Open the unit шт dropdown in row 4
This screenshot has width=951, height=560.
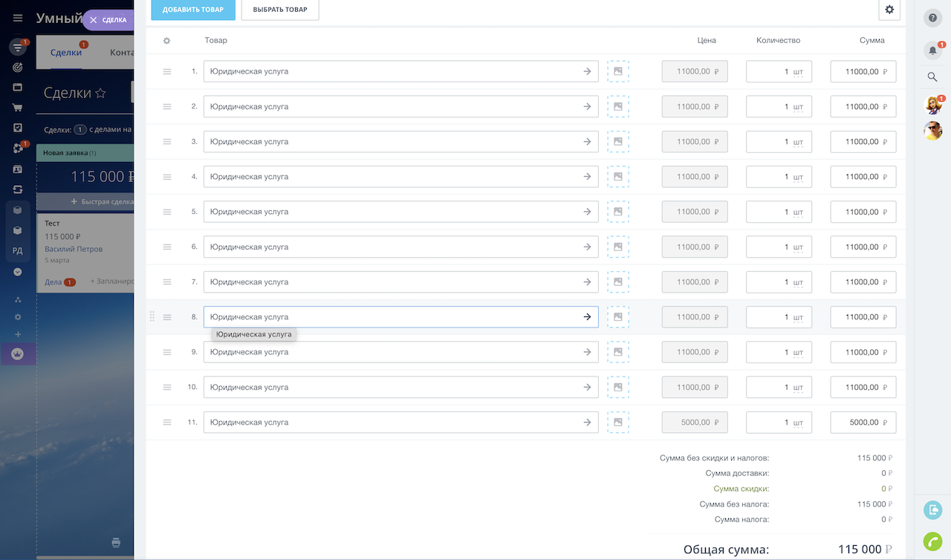coord(798,178)
